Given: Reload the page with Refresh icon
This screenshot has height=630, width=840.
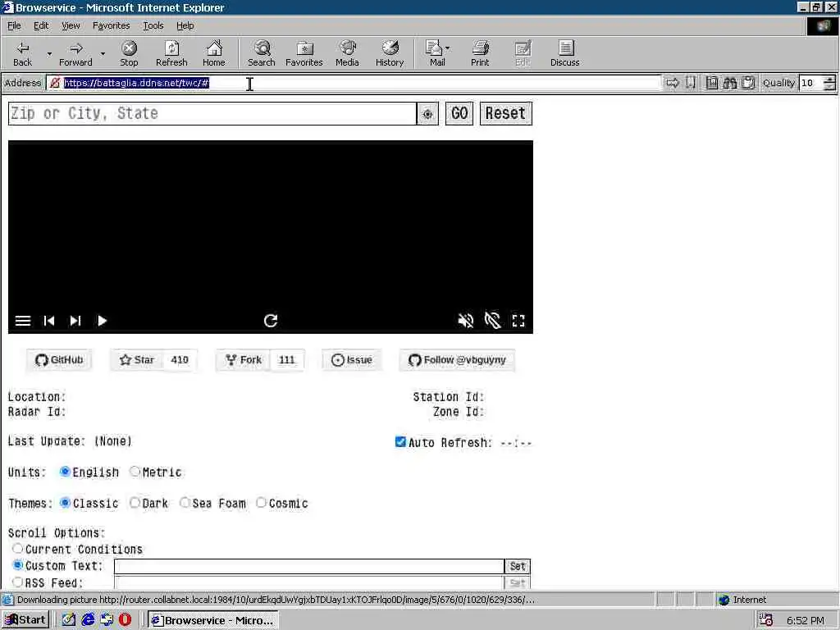Looking at the screenshot, I should [x=171, y=48].
